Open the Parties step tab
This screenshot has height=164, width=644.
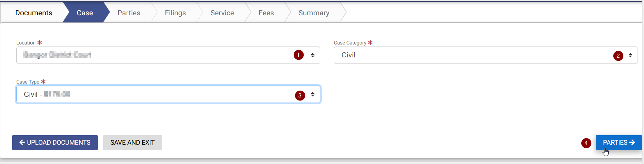[x=129, y=13]
